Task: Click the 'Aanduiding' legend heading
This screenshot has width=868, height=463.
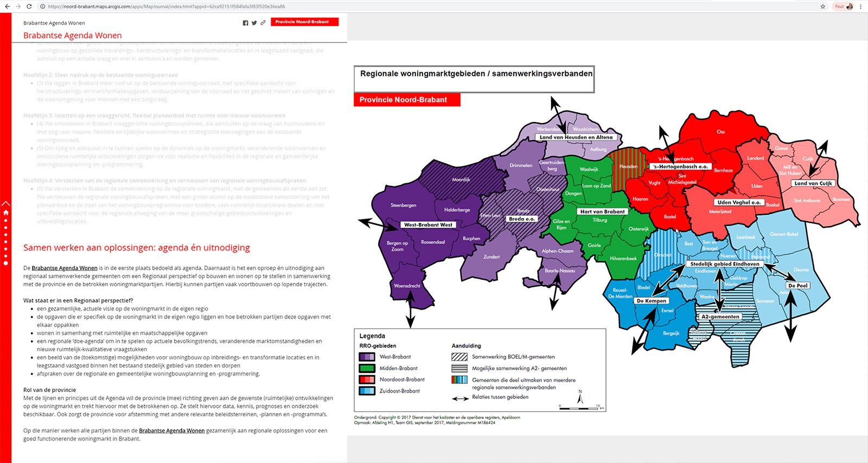Action: [467, 346]
